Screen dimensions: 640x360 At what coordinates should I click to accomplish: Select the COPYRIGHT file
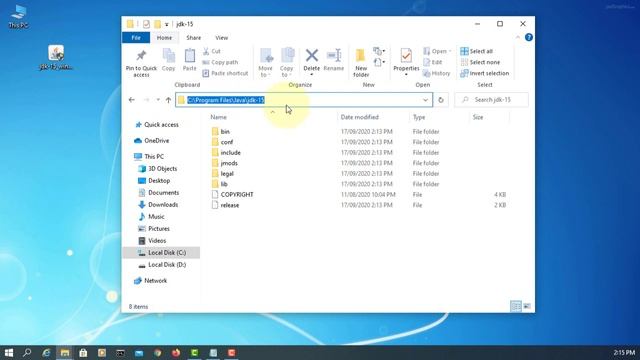pos(237,194)
